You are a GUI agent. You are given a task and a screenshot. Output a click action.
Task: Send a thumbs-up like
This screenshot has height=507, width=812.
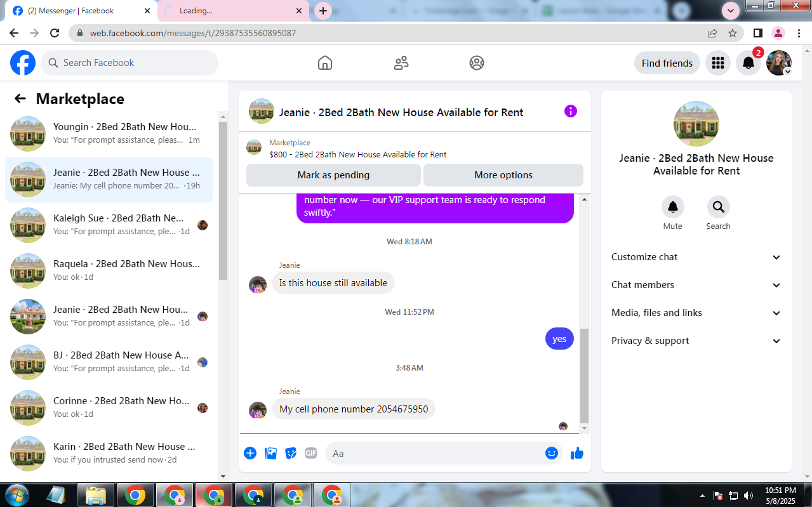pyautogui.click(x=577, y=453)
